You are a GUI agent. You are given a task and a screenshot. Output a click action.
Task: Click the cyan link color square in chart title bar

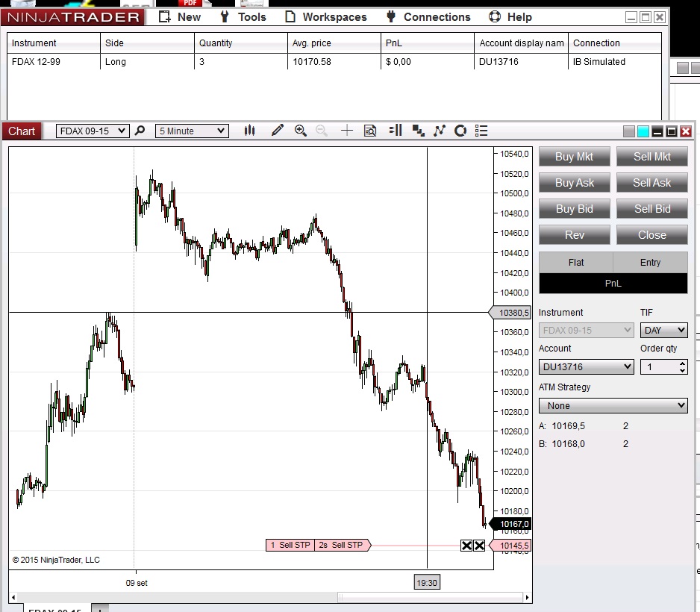click(x=643, y=131)
